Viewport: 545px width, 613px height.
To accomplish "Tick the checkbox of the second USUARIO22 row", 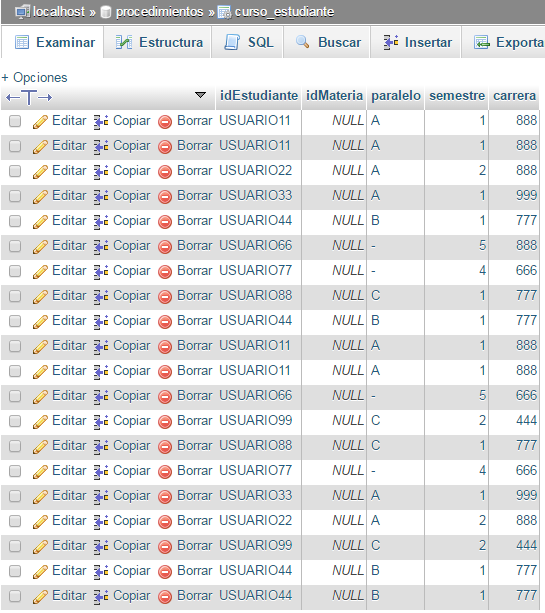I will click(15, 522).
